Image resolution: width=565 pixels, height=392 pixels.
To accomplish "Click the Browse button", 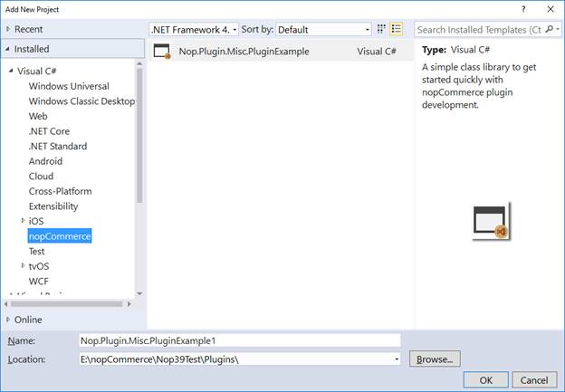I will coord(435,359).
